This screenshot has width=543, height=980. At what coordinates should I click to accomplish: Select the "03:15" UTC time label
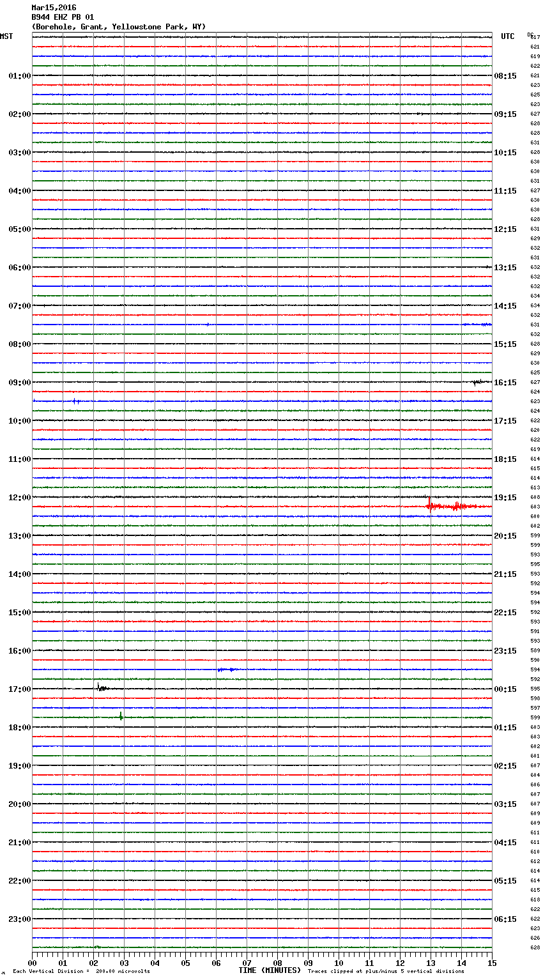[x=505, y=804]
